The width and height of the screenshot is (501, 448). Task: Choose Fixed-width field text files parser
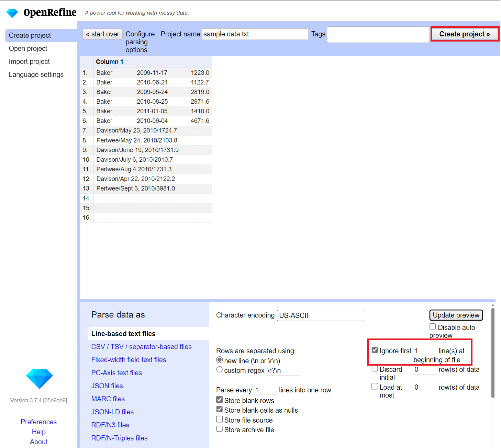point(129,360)
